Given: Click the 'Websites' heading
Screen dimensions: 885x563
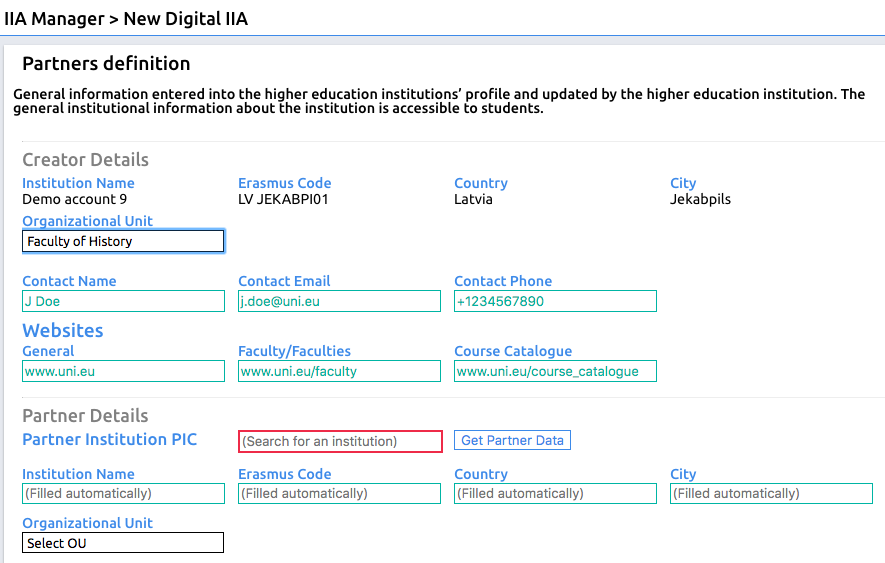Looking at the screenshot, I should point(63,330).
